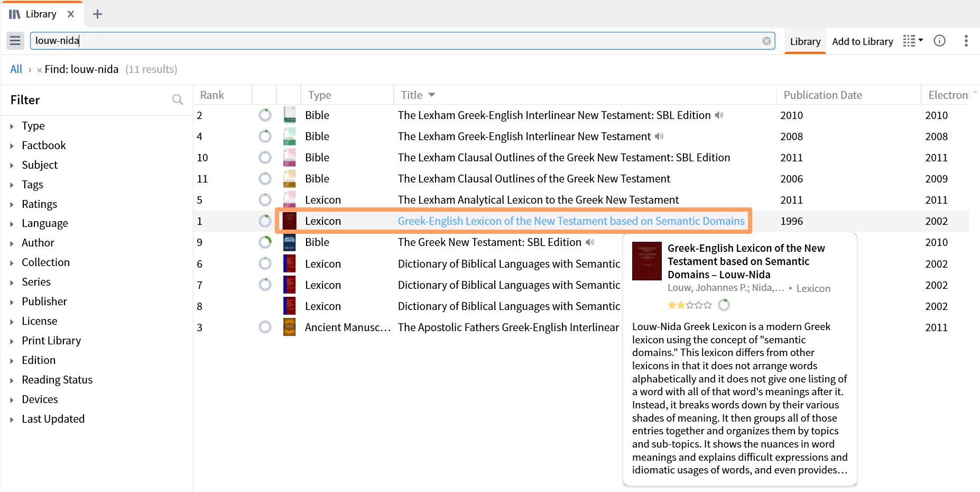Click the new tab plus icon

pos(97,14)
